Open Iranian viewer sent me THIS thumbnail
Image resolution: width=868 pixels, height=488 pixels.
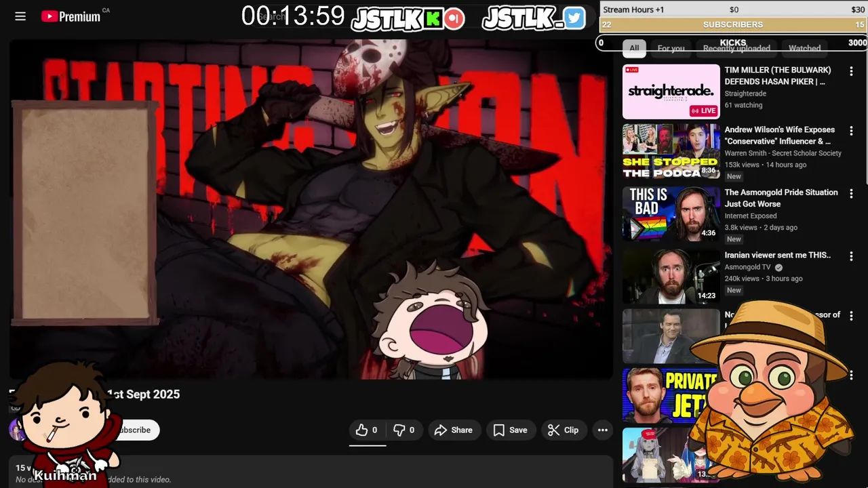pyautogui.click(x=671, y=276)
